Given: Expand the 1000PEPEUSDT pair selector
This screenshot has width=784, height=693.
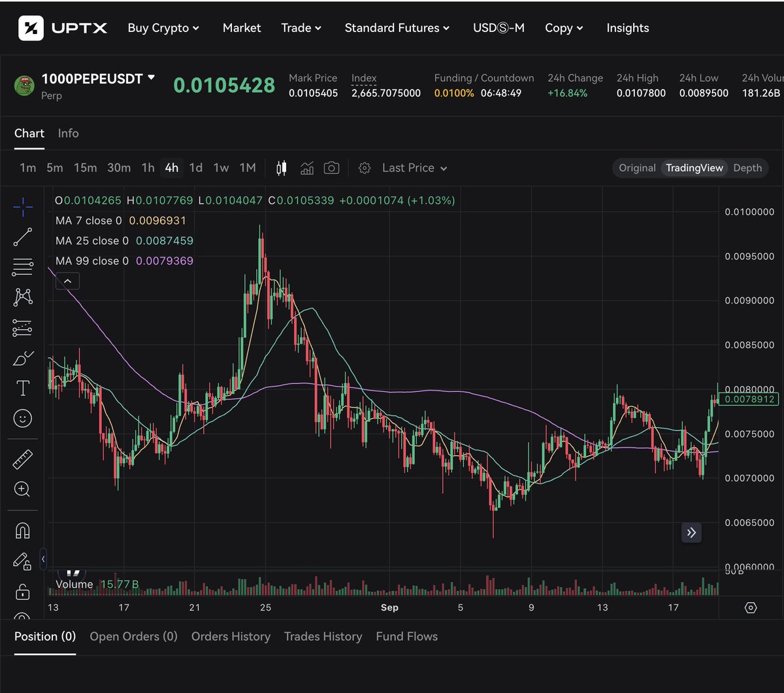Looking at the screenshot, I should pyautogui.click(x=97, y=78).
